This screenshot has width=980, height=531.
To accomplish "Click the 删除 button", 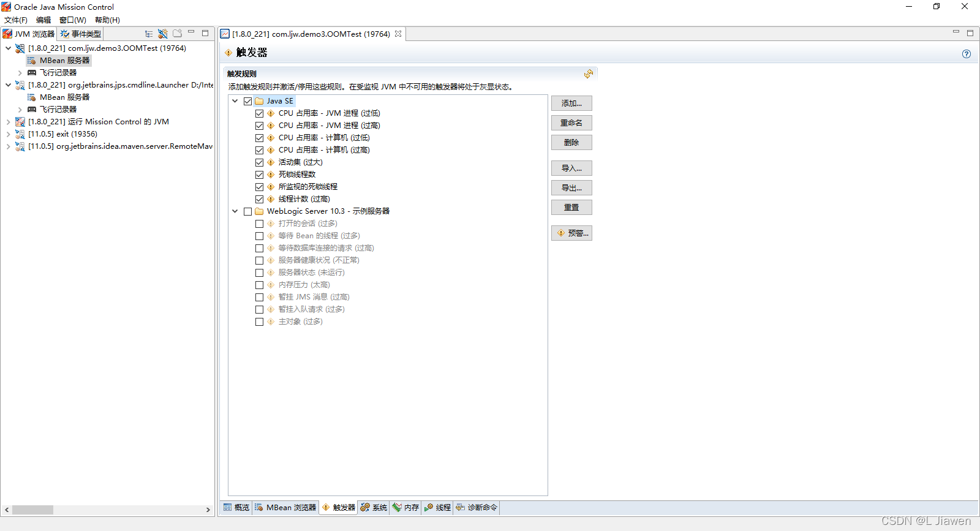I will tap(571, 143).
